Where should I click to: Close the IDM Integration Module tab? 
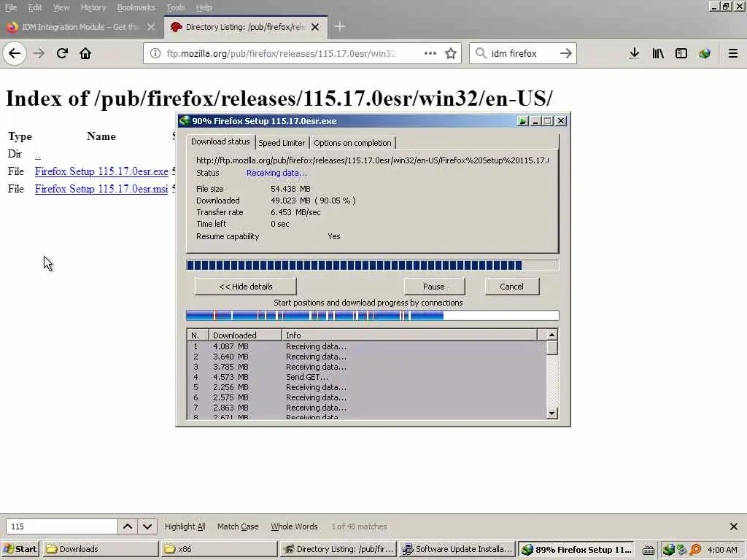click(151, 27)
